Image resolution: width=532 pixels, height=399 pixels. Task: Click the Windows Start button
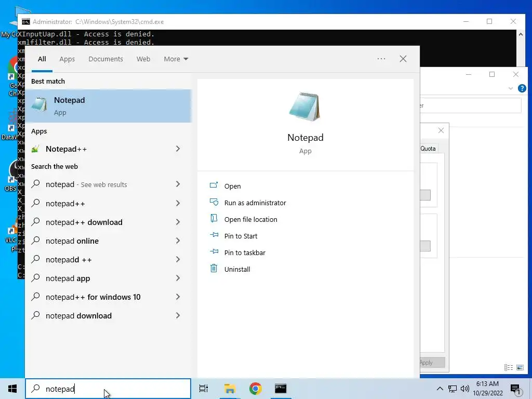click(12, 389)
